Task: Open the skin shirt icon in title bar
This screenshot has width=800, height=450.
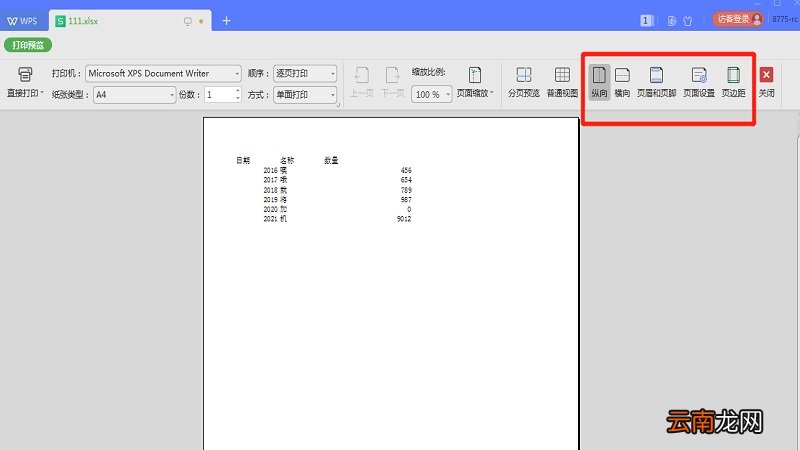Action: 688,21
